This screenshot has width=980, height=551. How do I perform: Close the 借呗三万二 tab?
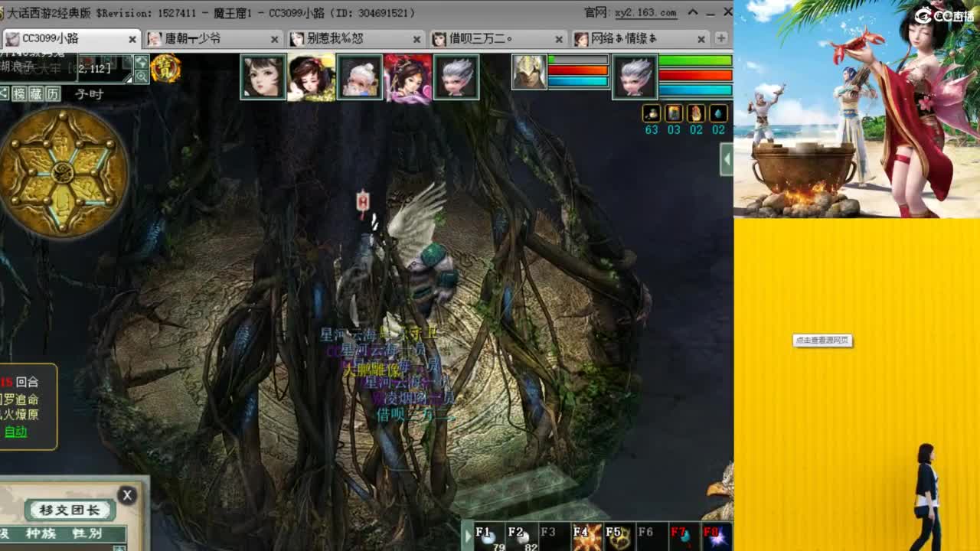[560, 39]
